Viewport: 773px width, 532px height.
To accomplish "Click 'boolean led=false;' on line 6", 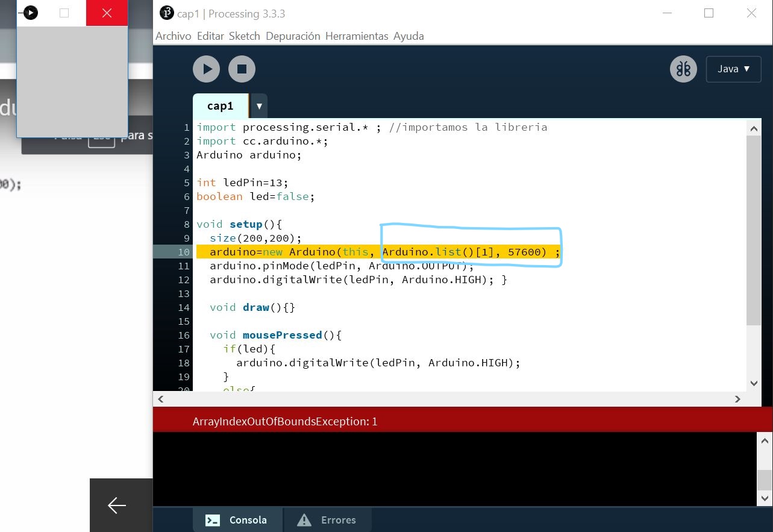I will coord(255,196).
